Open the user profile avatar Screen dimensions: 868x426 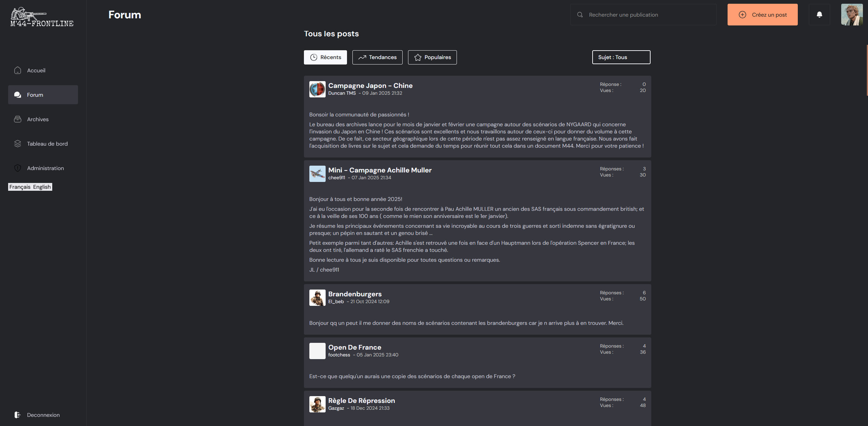point(851,15)
